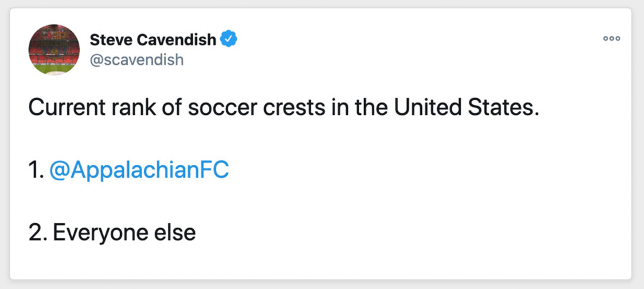This screenshot has height=289, width=644.
Task: Open the @scavendish handle link
Action: pos(136,60)
